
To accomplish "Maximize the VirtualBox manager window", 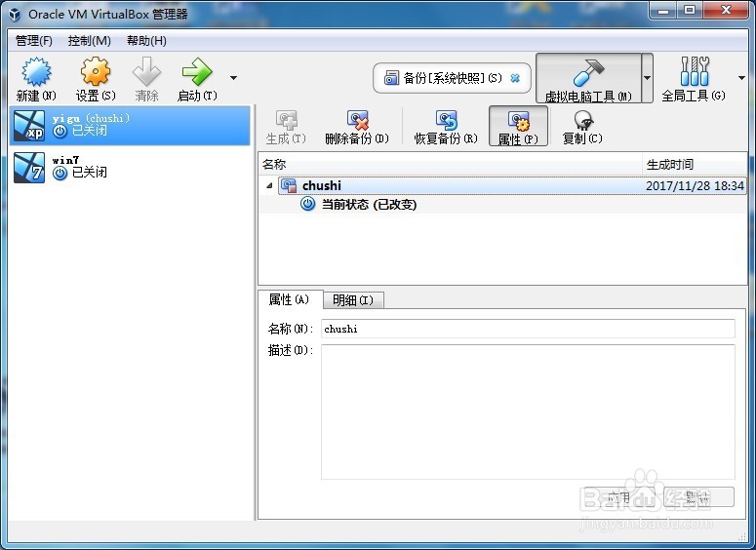I will [690, 10].
